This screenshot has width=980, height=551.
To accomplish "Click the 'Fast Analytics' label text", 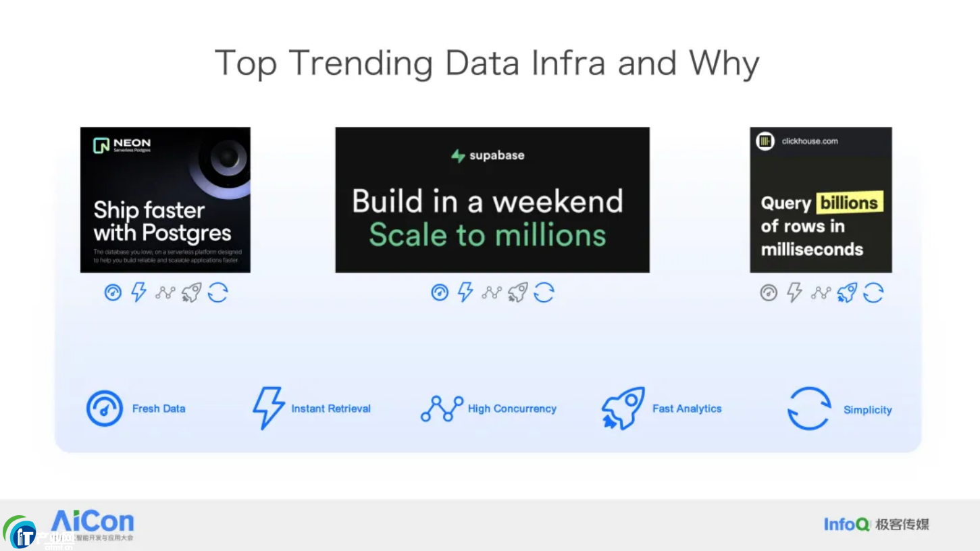I will (x=687, y=409).
